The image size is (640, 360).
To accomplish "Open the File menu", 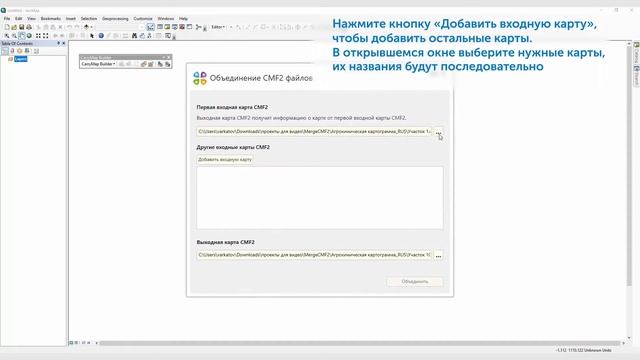I will 7,19.
